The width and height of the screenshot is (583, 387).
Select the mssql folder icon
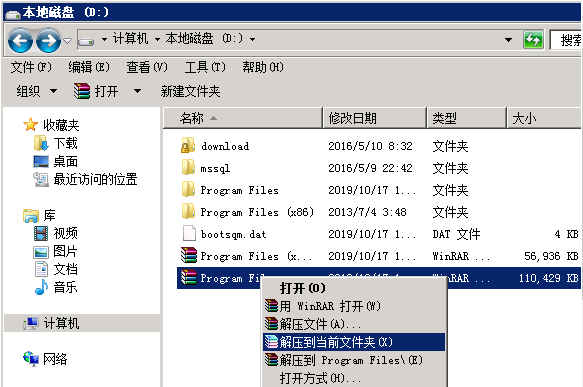coord(188,167)
